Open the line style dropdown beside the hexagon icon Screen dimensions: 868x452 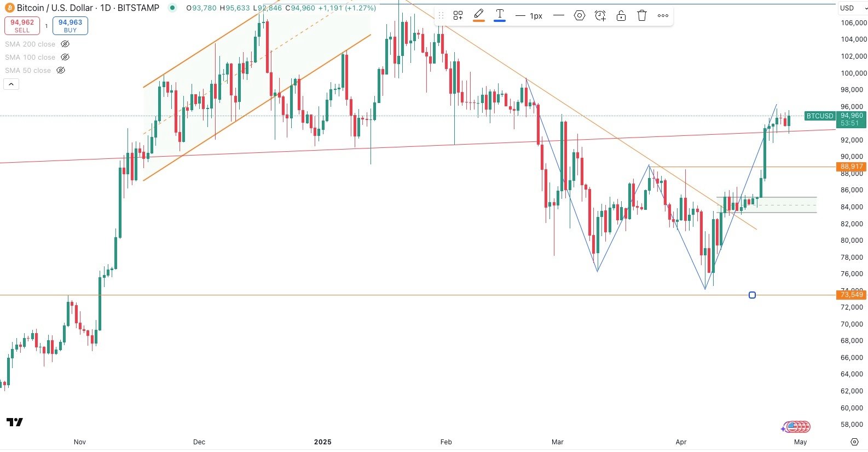[x=559, y=15]
